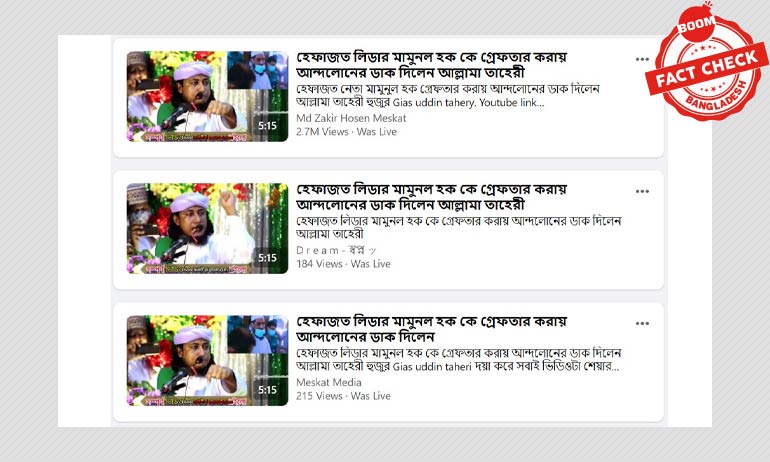Screen dimensions: 770x462
Task: Open options menu for Md Zakir Hosen Meskat video
Action: [x=642, y=59]
